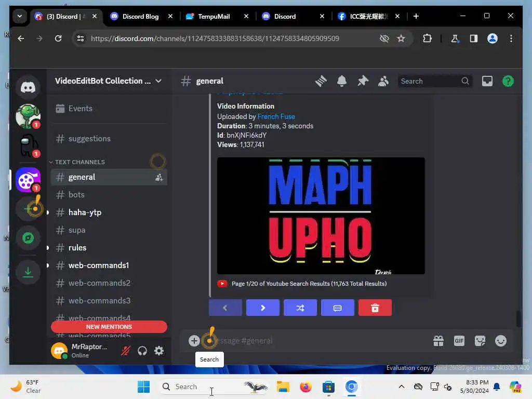The height and width of the screenshot is (399, 532).
Task: Open Discord direct messages home icon
Action: (x=28, y=87)
